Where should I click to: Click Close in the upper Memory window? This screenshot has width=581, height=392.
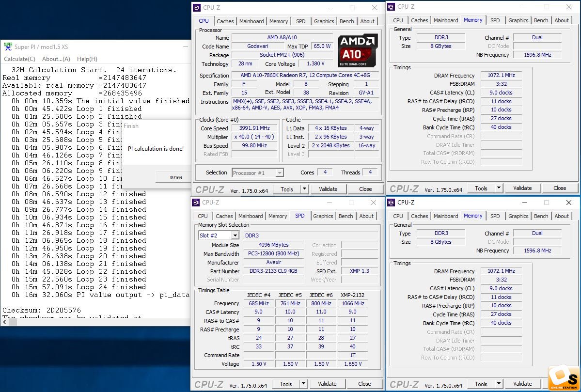coord(560,188)
